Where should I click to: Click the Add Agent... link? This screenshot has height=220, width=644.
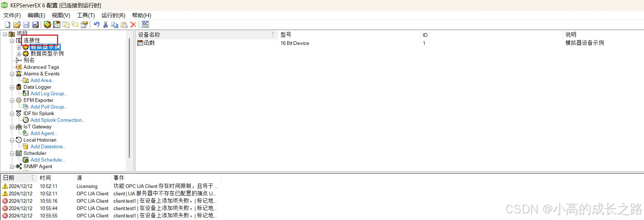point(44,133)
